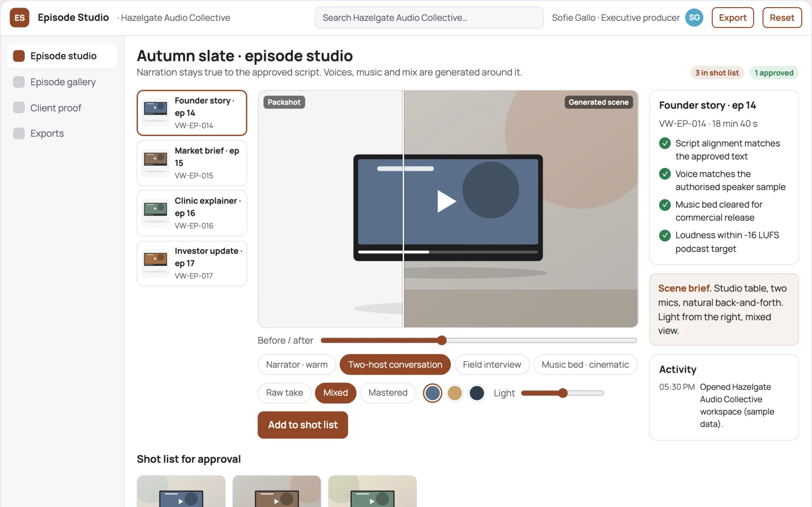This screenshot has width=812, height=507.
Task: Pick the tan gold color swatch
Action: [455, 393]
